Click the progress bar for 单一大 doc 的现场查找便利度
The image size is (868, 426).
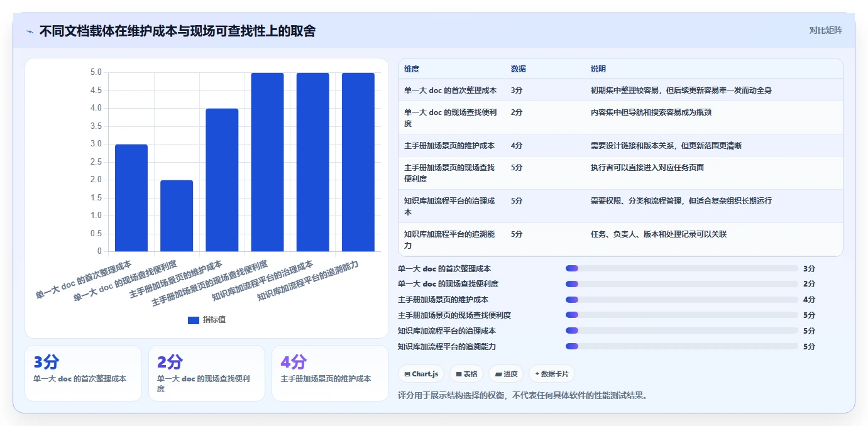[682, 284]
